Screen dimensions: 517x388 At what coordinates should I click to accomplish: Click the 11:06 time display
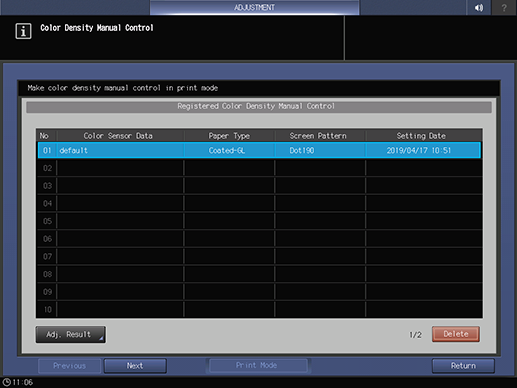point(23,382)
